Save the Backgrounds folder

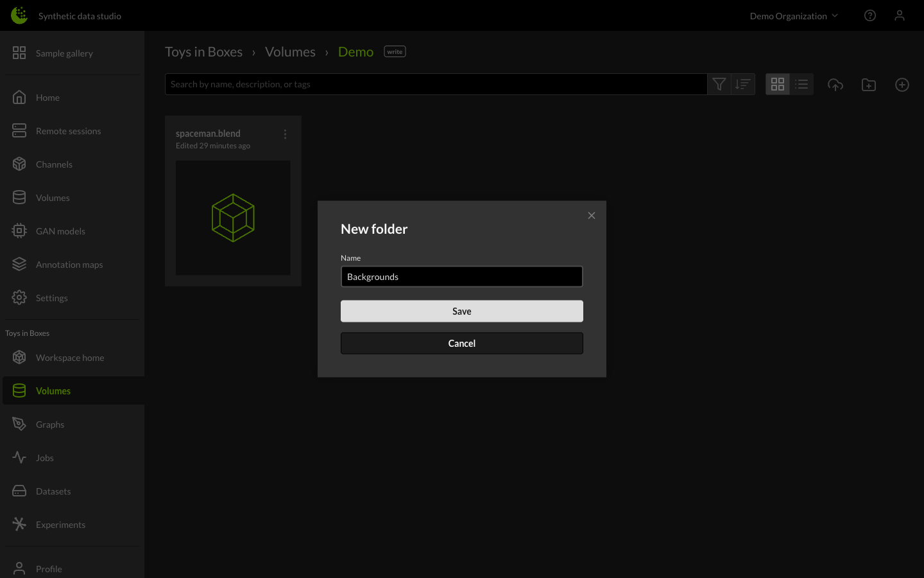coord(461,311)
